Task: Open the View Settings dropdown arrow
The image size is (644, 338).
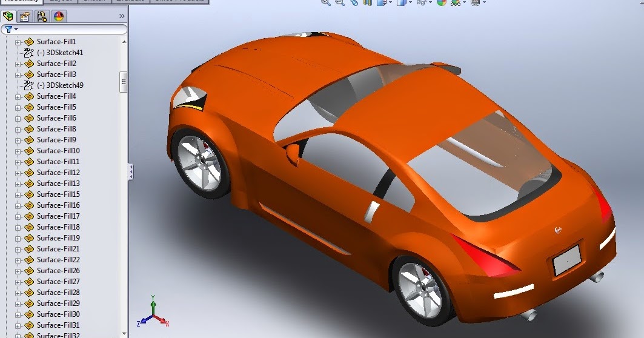Action: point(484,2)
